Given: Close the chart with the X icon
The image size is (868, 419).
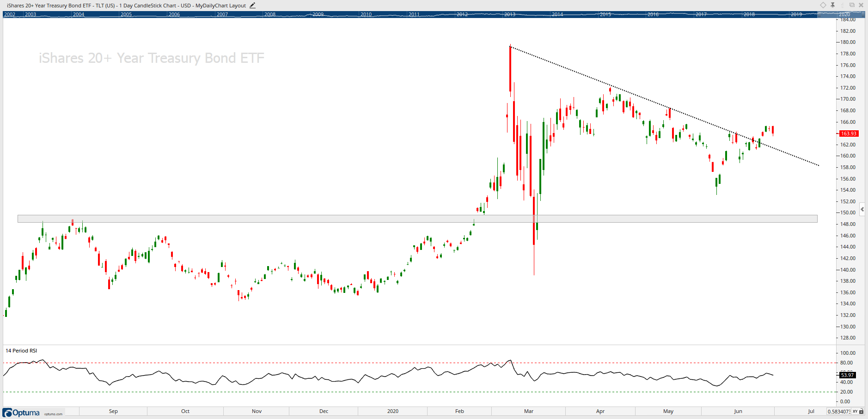Looking at the screenshot, I should click(x=861, y=5).
